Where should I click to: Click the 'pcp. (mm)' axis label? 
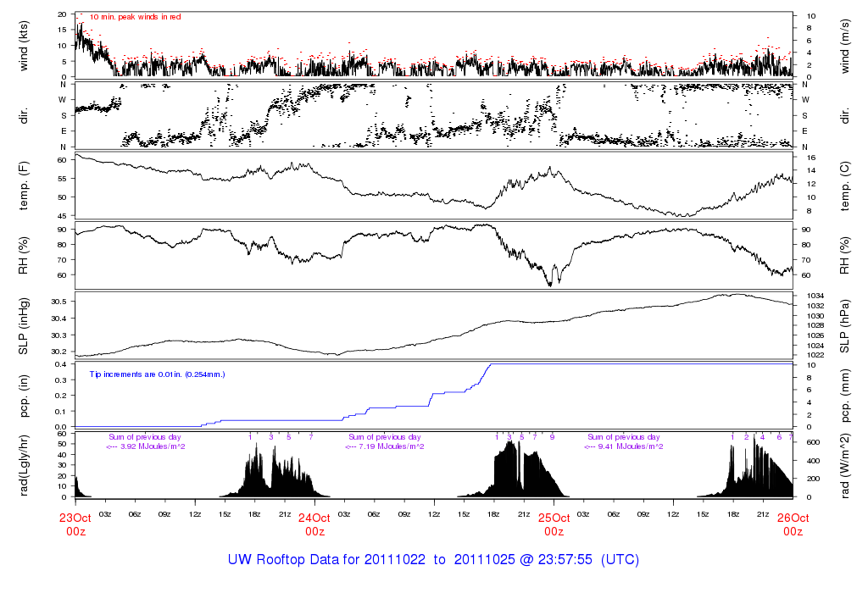(844, 396)
